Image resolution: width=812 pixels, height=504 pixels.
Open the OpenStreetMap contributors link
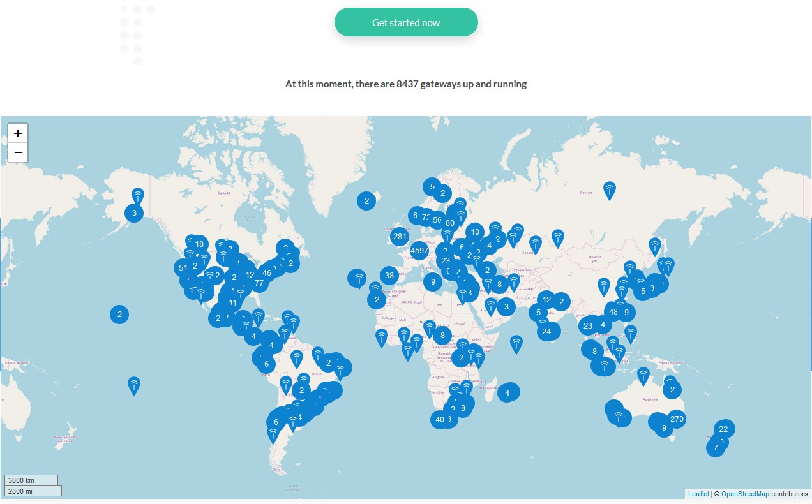tap(745, 494)
